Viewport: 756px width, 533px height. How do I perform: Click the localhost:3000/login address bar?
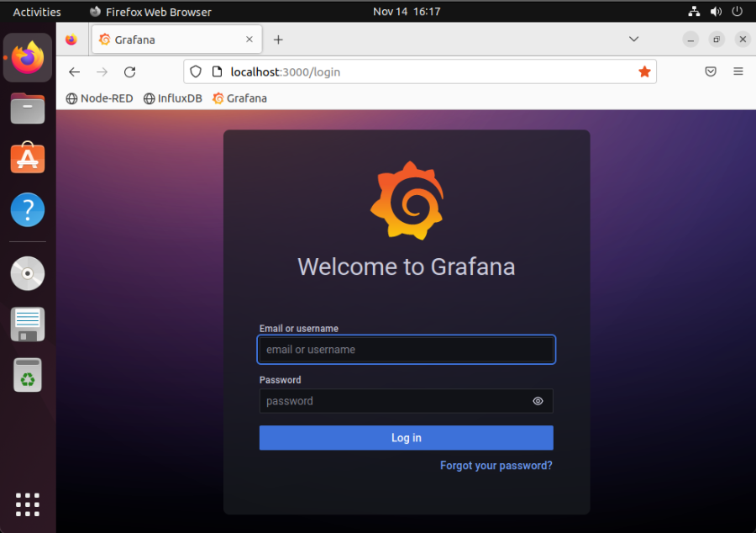pyautogui.click(x=419, y=71)
